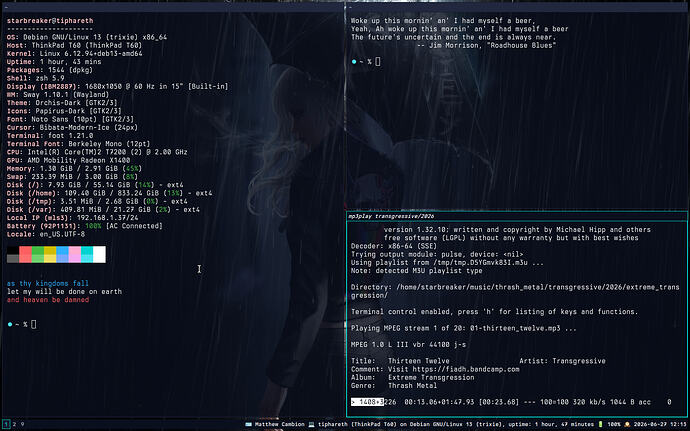The image size is (690, 431).
Task: Click the starbreaker@tiphareth header text
Action: [50, 21]
